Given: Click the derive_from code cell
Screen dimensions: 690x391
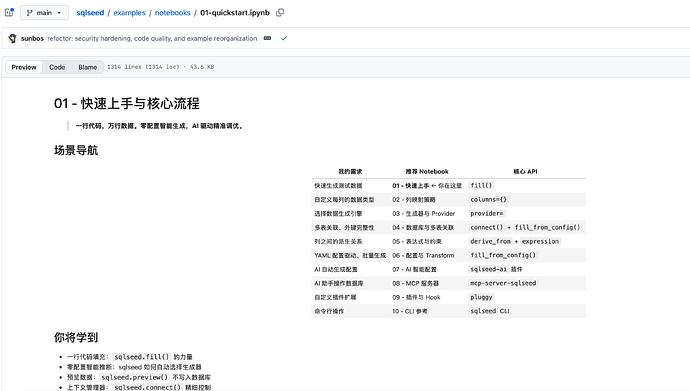Looking at the screenshot, I should [x=491, y=241].
